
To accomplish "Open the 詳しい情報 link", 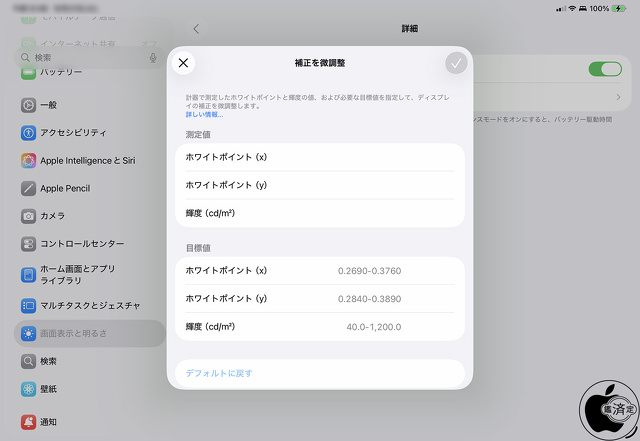I will pyautogui.click(x=204, y=114).
